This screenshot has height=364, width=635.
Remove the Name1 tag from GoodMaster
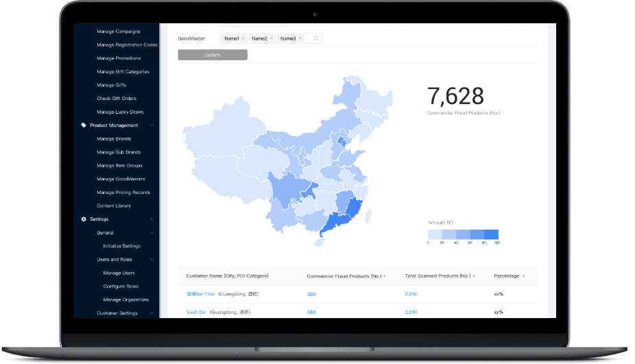[x=243, y=38]
